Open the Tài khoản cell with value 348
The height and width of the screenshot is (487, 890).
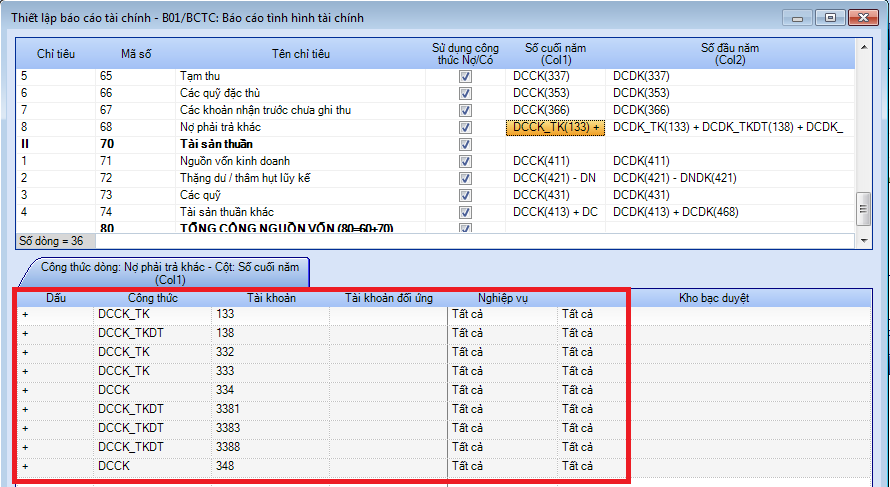pos(270,466)
